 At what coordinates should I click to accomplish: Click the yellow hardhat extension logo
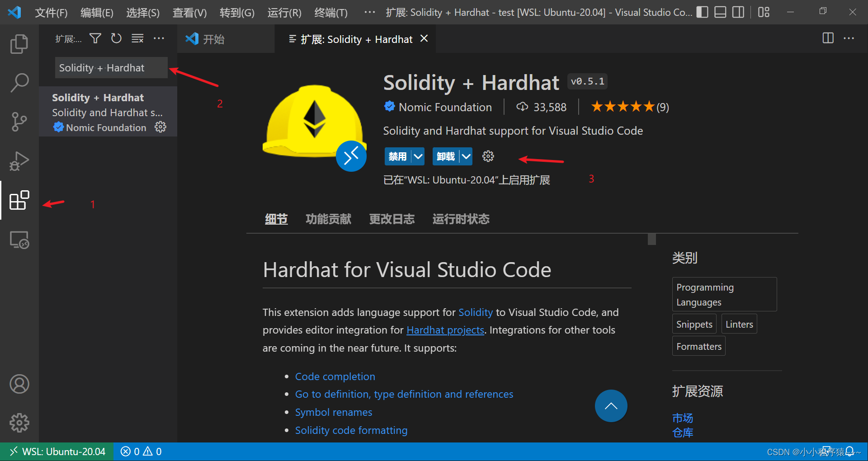314,122
